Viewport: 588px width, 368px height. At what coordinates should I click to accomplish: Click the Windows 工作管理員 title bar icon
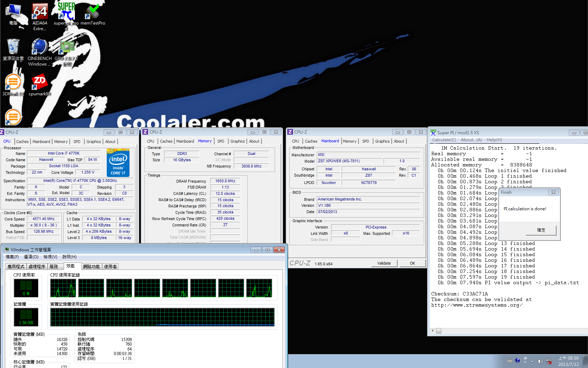pyautogui.click(x=7, y=250)
